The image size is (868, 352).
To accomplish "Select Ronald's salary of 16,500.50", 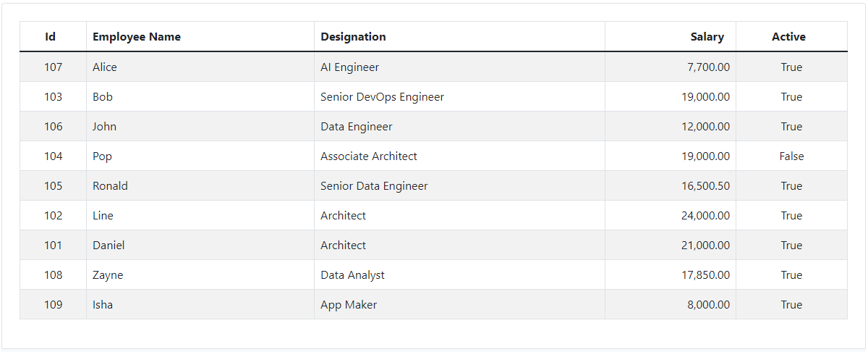I will coord(705,186).
